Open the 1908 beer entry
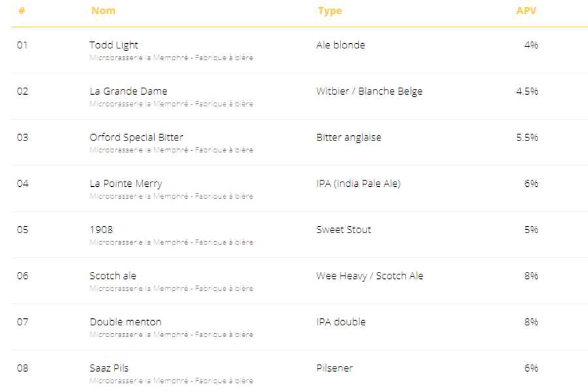The image size is (588, 392). [x=101, y=230]
